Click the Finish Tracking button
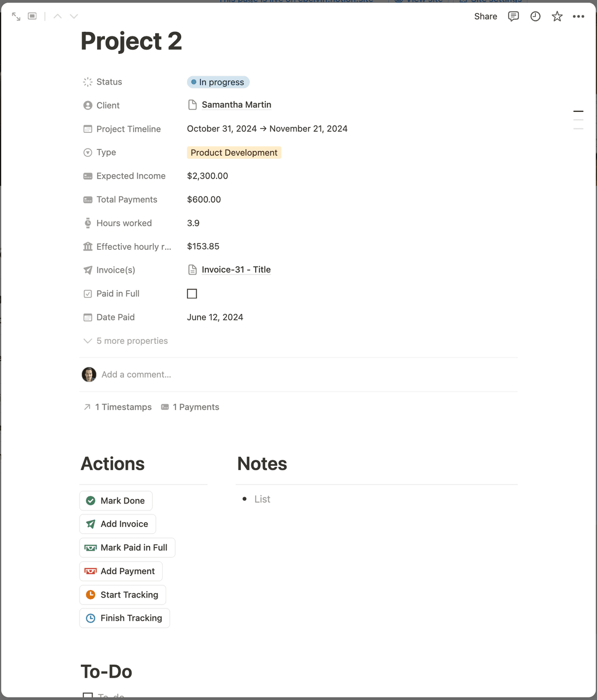This screenshot has height=700, width=597. click(125, 618)
